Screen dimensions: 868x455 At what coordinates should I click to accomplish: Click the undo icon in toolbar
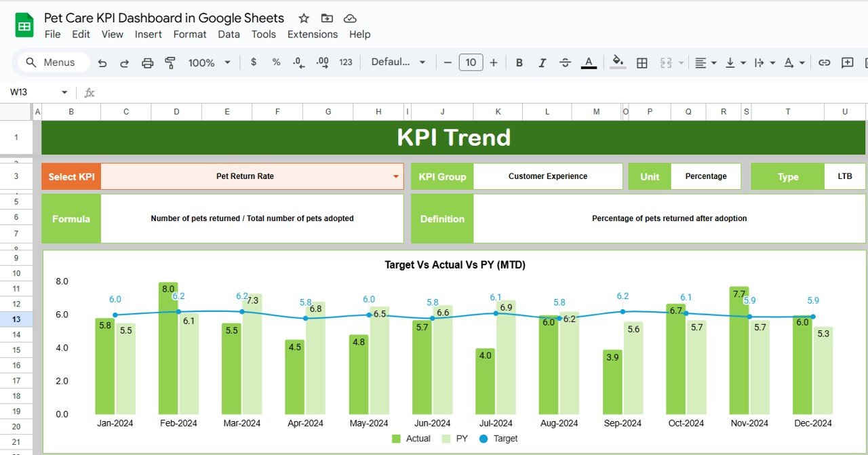pos(102,62)
